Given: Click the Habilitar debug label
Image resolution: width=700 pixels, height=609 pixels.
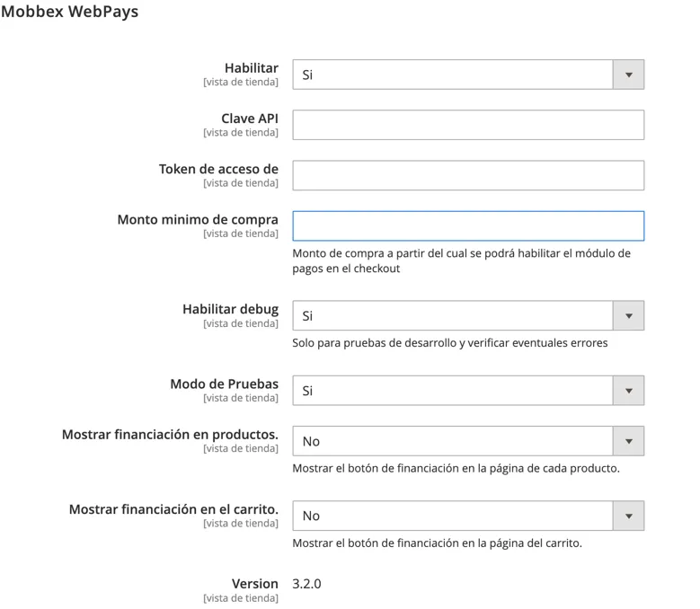Looking at the screenshot, I should [230, 309].
